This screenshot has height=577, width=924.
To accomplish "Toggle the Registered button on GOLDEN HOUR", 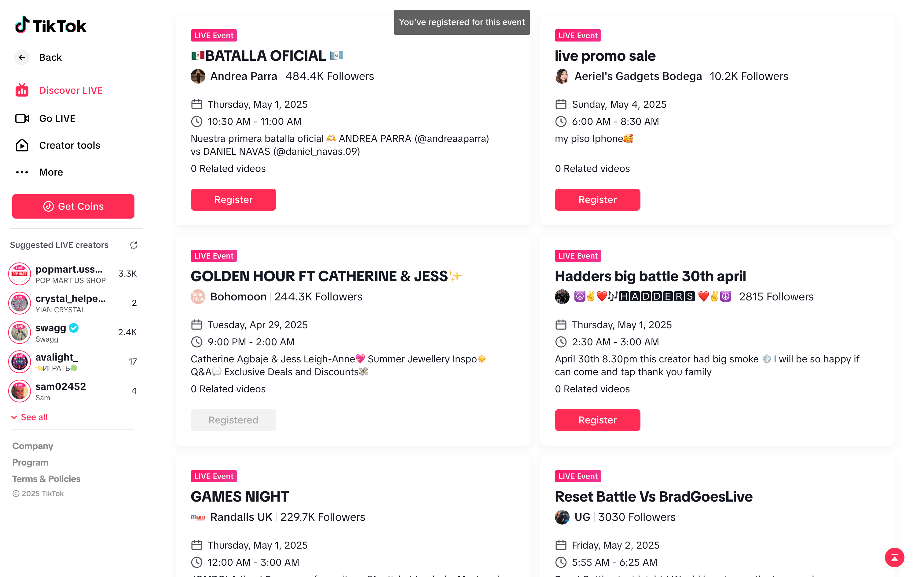I will tap(233, 420).
